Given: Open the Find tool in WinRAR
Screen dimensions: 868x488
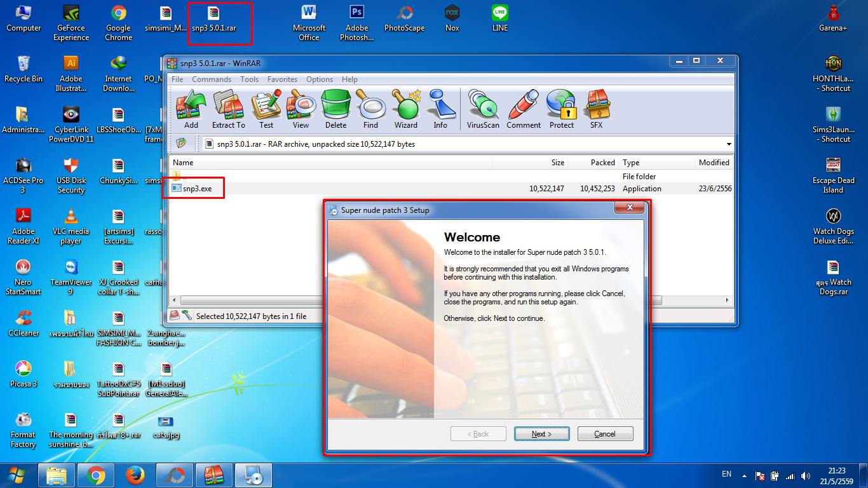Looking at the screenshot, I should (x=370, y=109).
